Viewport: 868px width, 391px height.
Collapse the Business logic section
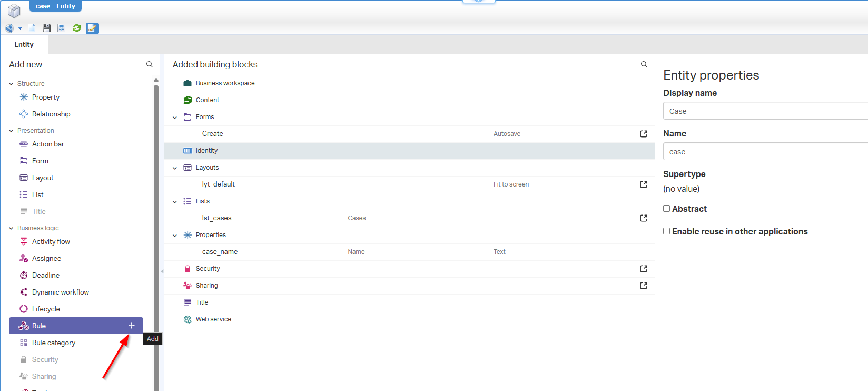tap(11, 228)
